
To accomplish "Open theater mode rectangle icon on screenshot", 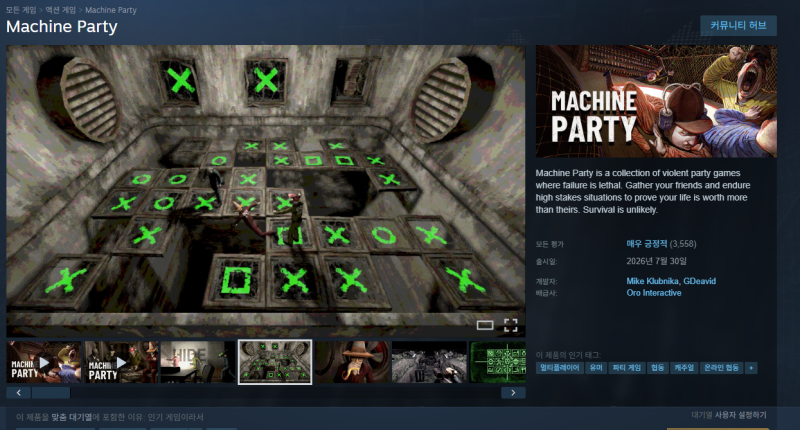I will tap(485, 325).
